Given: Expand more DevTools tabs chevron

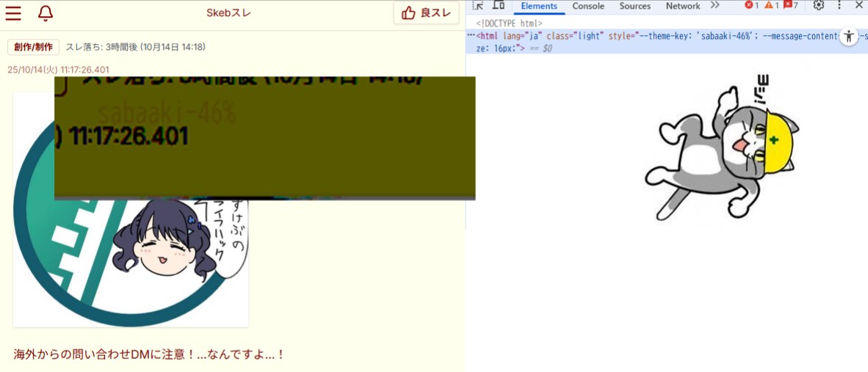Looking at the screenshot, I should [x=715, y=6].
